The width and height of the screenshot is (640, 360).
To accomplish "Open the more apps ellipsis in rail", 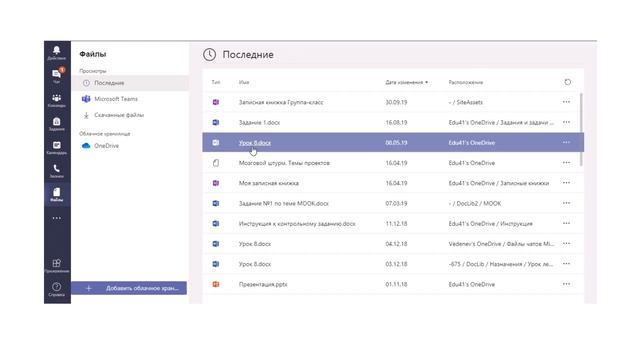I will [57, 218].
